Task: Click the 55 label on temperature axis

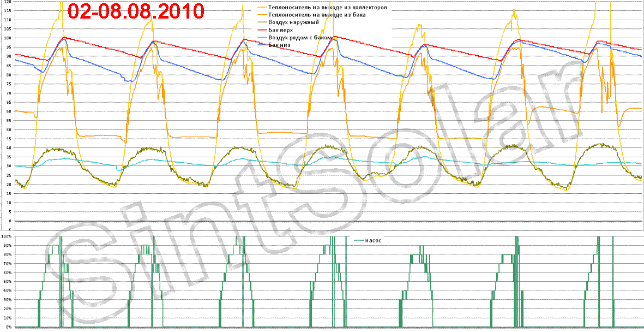Action: tap(9, 121)
